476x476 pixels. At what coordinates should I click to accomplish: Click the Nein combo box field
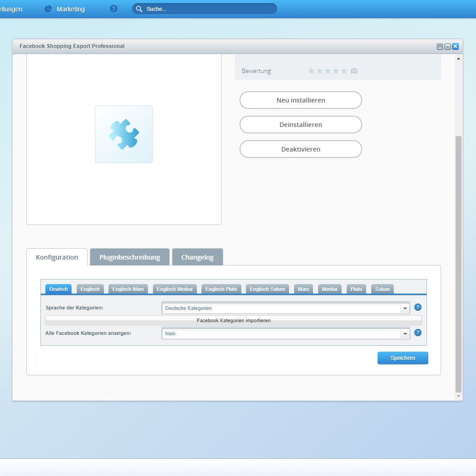click(x=281, y=334)
